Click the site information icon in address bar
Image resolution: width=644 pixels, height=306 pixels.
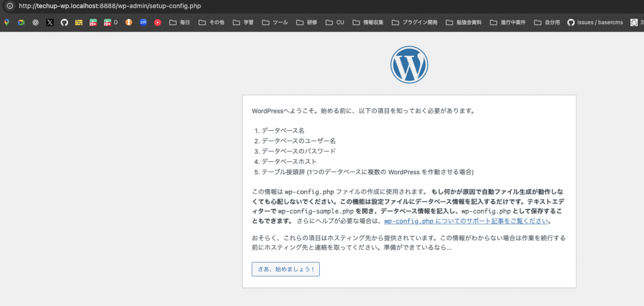coord(9,6)
